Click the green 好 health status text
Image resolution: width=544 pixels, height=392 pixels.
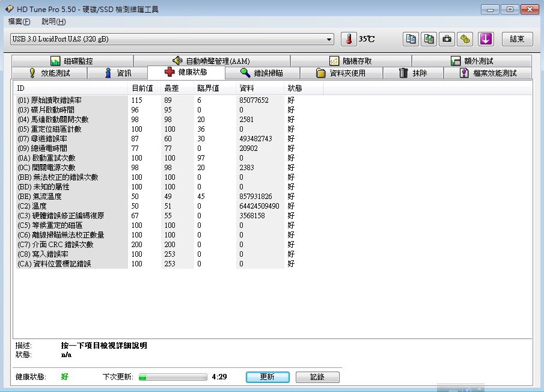click(64, 377)
